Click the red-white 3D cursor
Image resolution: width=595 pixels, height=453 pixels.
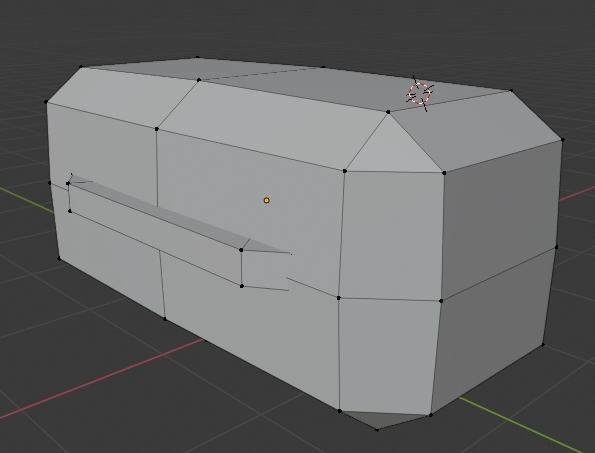click(420, 93)
